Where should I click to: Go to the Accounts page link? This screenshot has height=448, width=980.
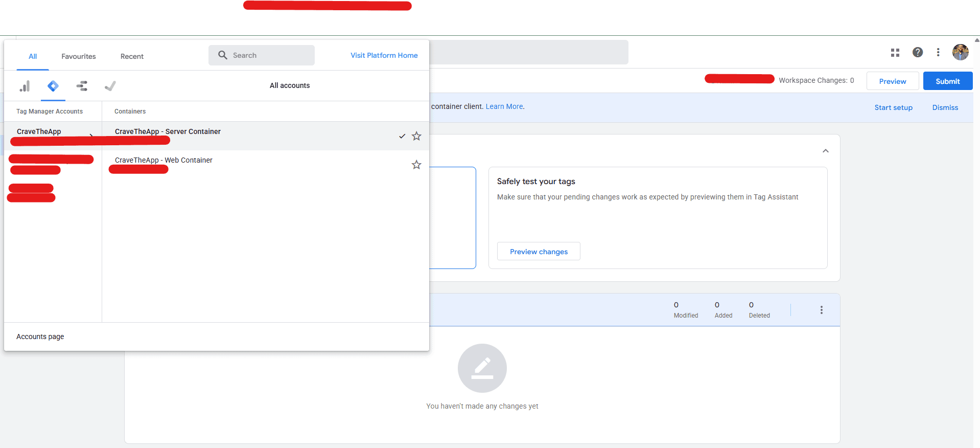point(40,337)
